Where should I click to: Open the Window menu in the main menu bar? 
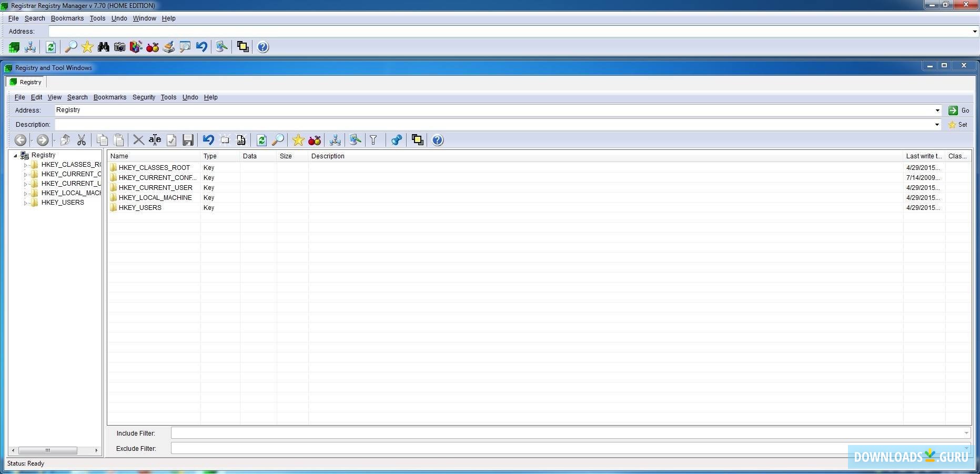(144, 18)
